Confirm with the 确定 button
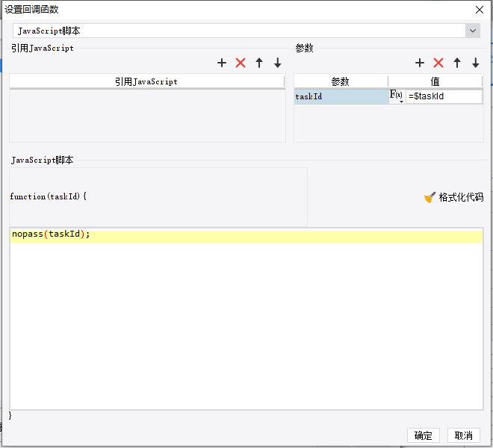493x448 pixels. [424, 435]
